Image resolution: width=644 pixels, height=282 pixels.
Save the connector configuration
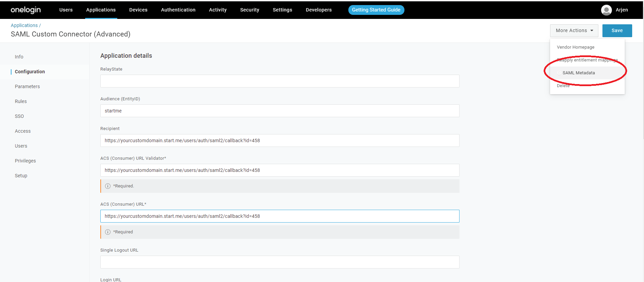point(617,30)
